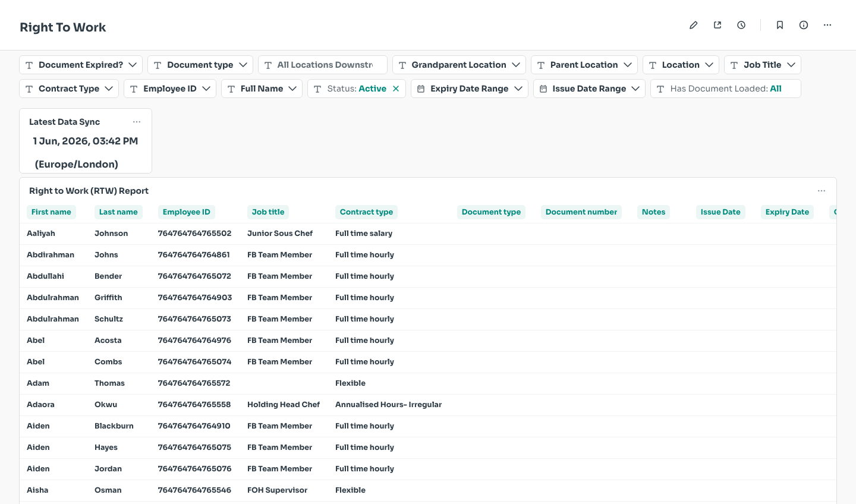Viewport: 856px width, 504px height.
Task: Expand Contract Type filter dropdown
Action: [69, 89]
